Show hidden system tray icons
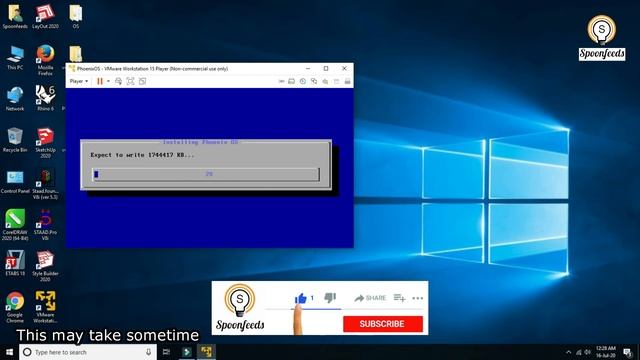640x360 pixels. (x=569, y=352)
